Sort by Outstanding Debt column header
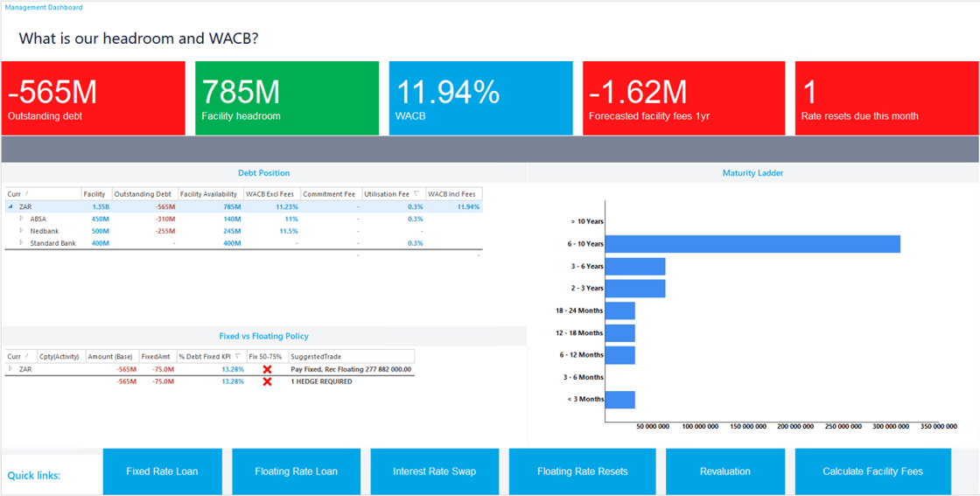The width and height of the screenshot is (980, 496). (x=144, y=194)
